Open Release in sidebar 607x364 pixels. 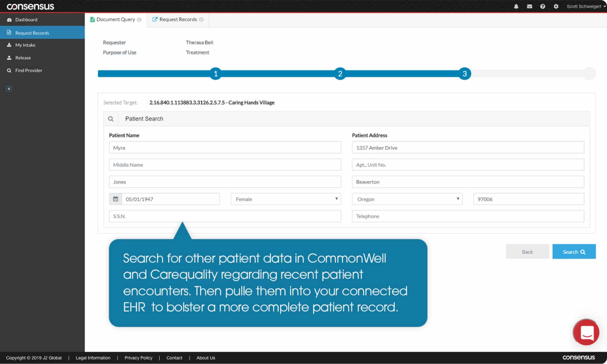(42, 58)
